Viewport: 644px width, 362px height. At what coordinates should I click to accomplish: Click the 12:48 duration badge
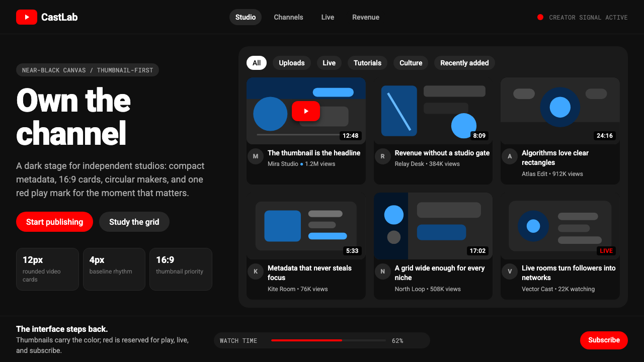[x=350, y=136]
